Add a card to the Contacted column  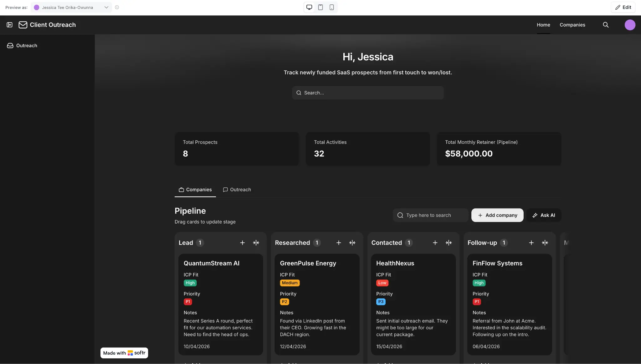click(435, 243)
